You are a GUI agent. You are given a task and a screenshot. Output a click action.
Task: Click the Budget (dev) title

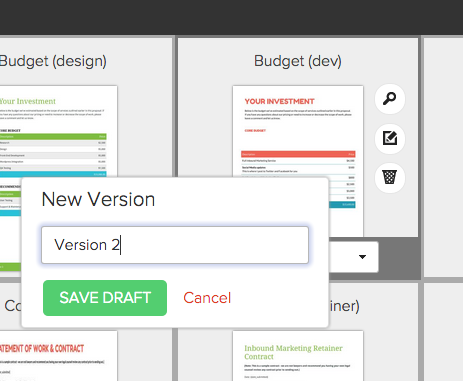tap(298, 61)
